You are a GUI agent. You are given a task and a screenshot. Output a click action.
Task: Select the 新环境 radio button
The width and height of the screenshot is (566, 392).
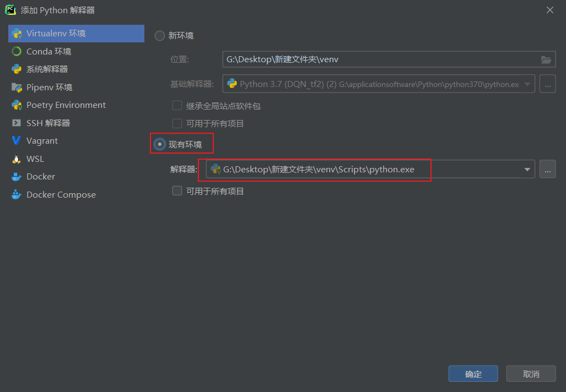[159, 36]
